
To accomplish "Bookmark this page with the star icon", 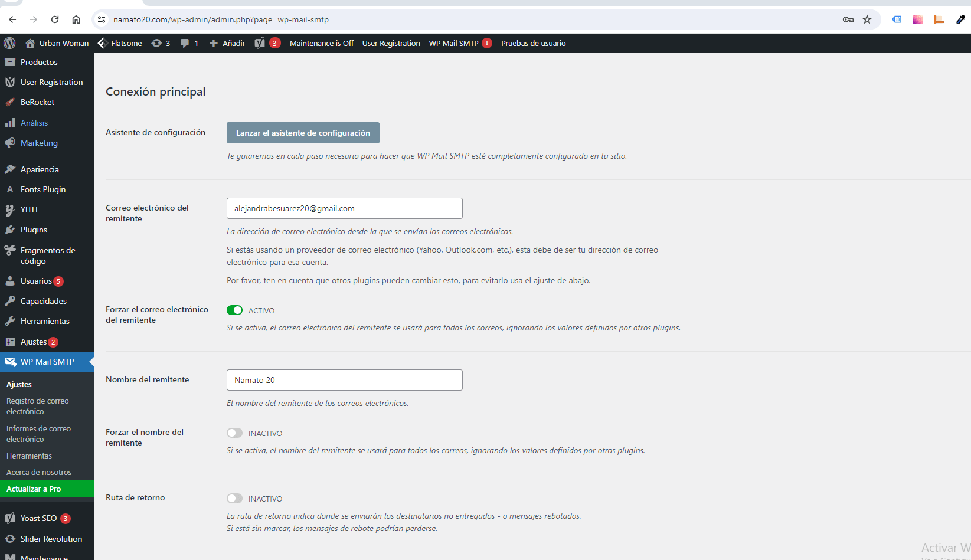I will (x=867, y=19).
